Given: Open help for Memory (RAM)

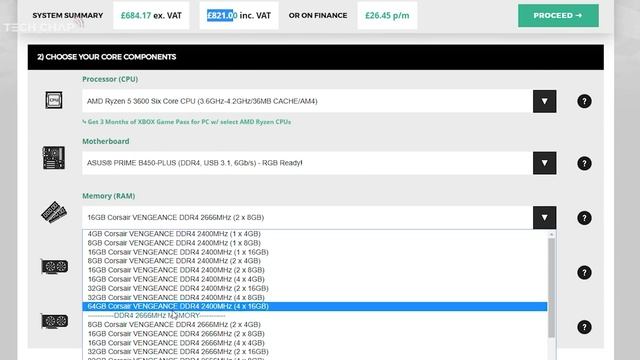Looking at the screenshot, I should click(584, 218).
